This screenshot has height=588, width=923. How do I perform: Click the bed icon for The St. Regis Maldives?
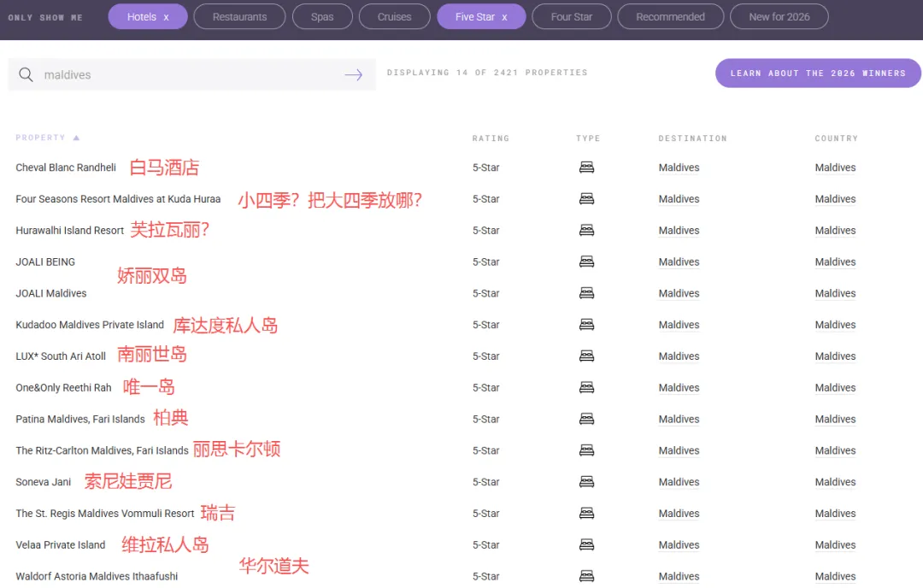click(x=586, y=514)
